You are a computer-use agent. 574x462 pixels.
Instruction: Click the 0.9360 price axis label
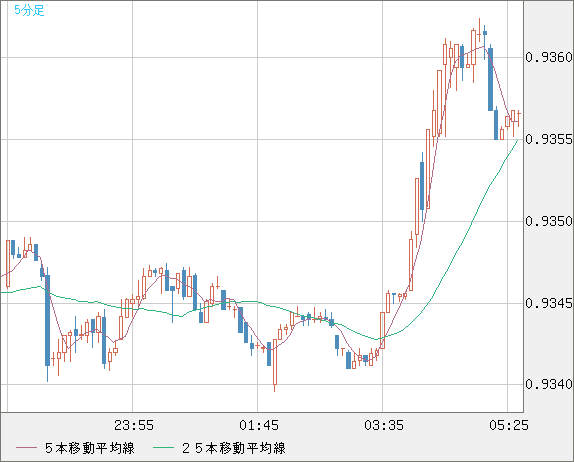(x=549, y=57)
